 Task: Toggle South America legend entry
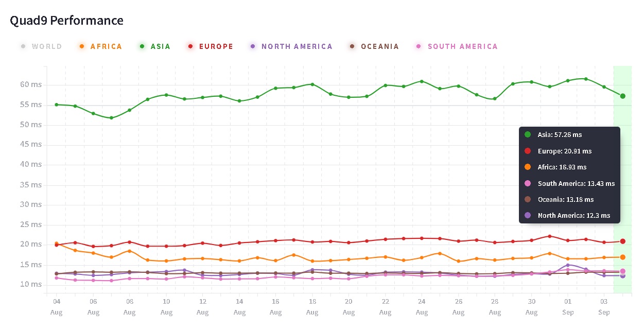(x=457, y=46)
